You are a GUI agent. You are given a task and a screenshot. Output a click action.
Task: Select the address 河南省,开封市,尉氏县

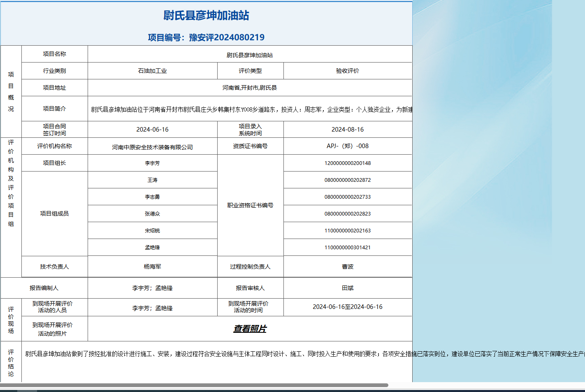click(250, 88)
